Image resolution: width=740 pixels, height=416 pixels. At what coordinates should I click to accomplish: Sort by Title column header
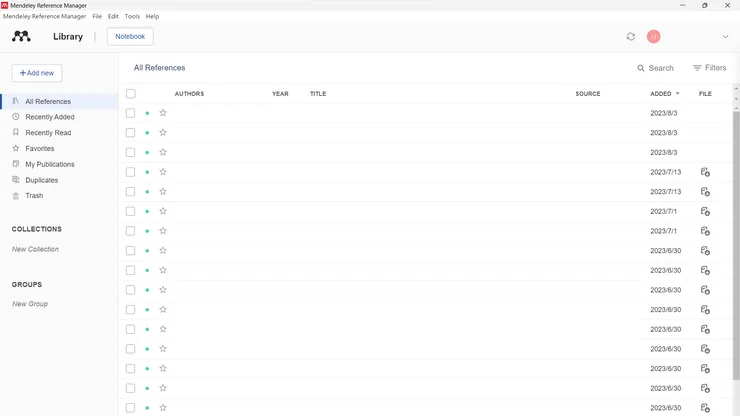[318, 93]
